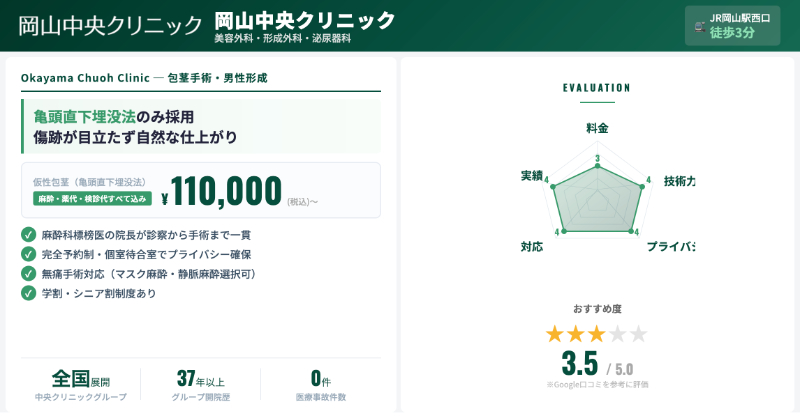800x418 pixels.
Task: Click the checkmark icon beside 無痛手術対応
Action: 28,273
